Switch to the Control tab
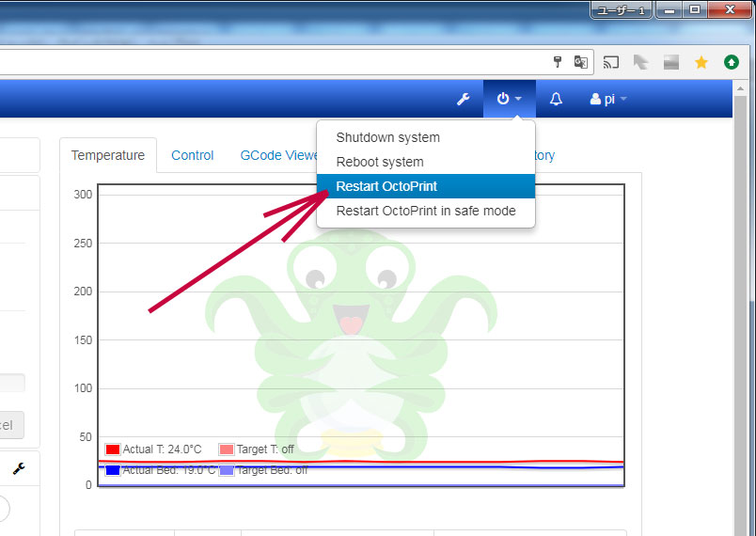This screenshot has width=756, height=536. coord(193,155)
